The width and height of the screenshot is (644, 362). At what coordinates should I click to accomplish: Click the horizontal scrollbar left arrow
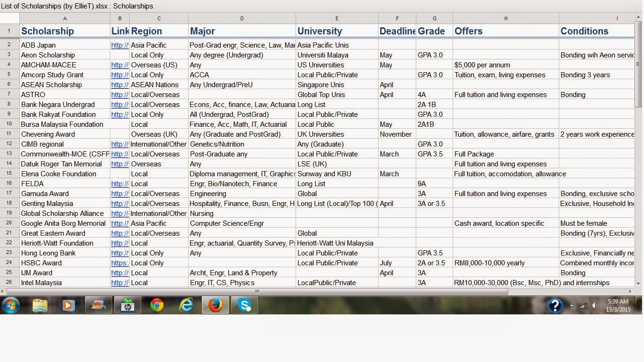3,291
